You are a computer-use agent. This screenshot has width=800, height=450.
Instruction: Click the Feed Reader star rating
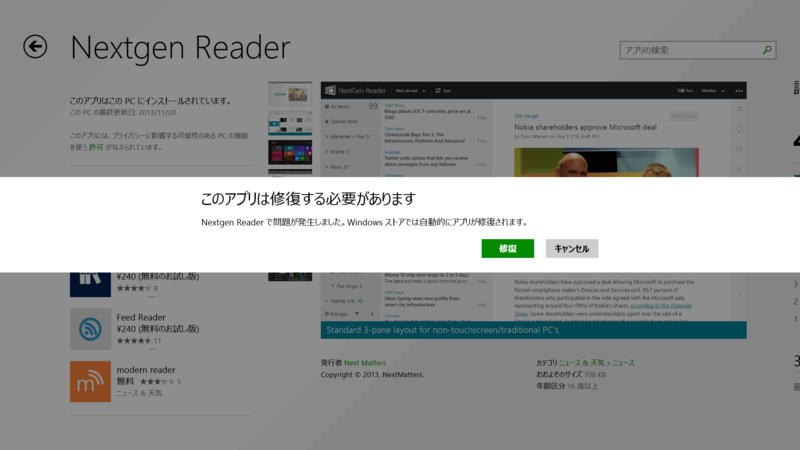point(134,341)
